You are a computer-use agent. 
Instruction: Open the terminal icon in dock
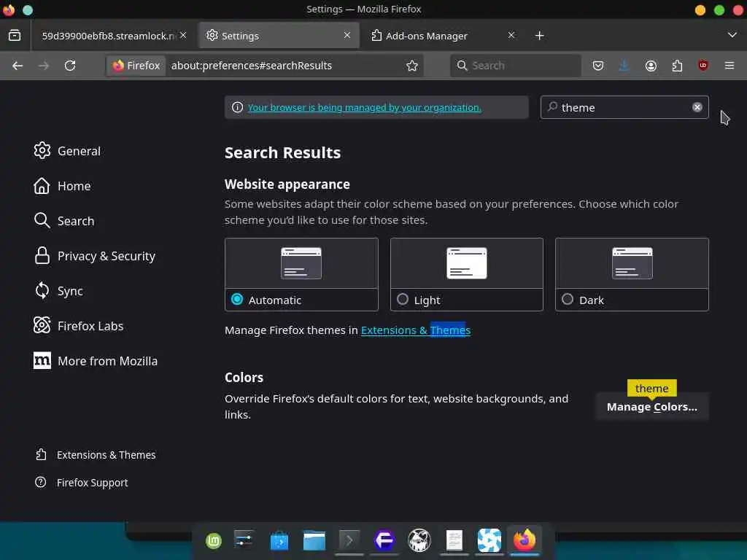[349, 540]
